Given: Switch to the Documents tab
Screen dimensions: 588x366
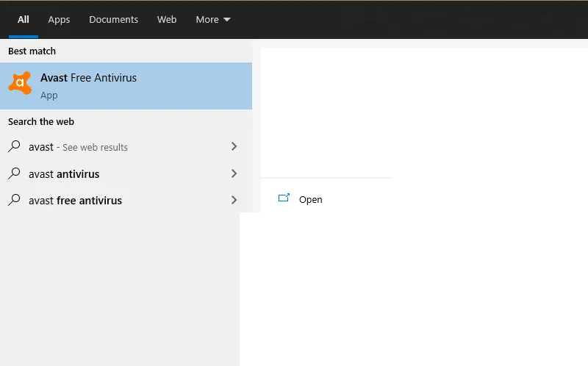Looking at the screenshot, I should 113,20.
